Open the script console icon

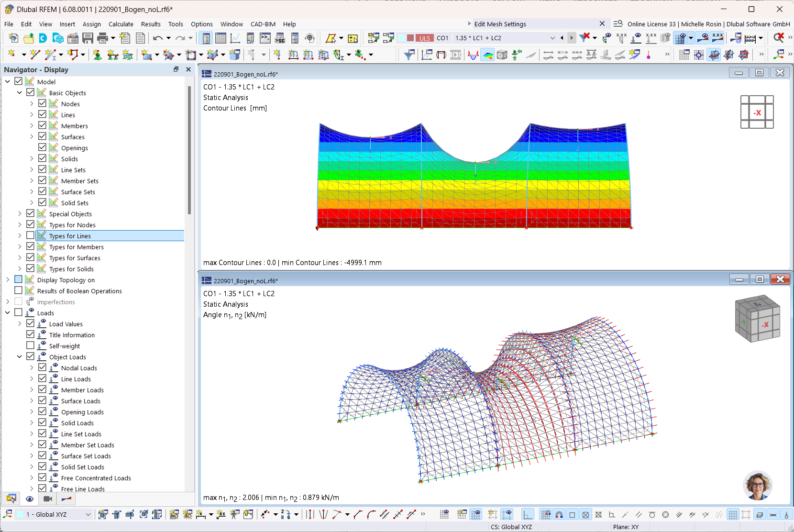(x=265, y=38)
